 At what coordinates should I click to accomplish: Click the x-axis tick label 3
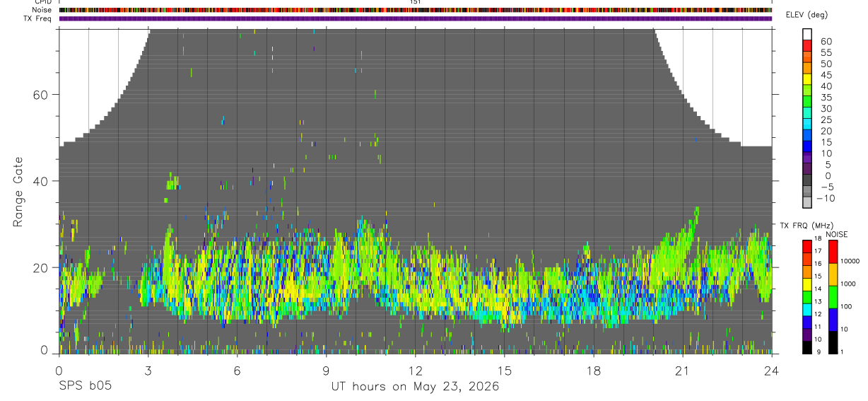[x=148, y=371]
